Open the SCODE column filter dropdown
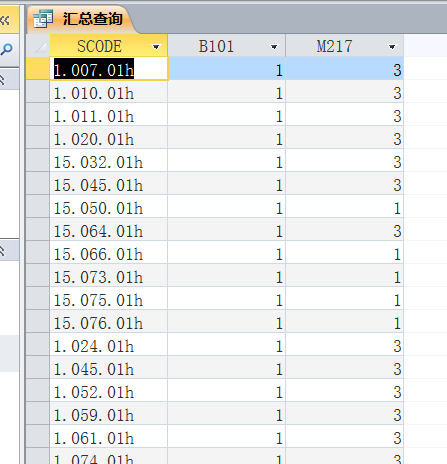This screenshot has height=464, width=447. coord(156,47)
